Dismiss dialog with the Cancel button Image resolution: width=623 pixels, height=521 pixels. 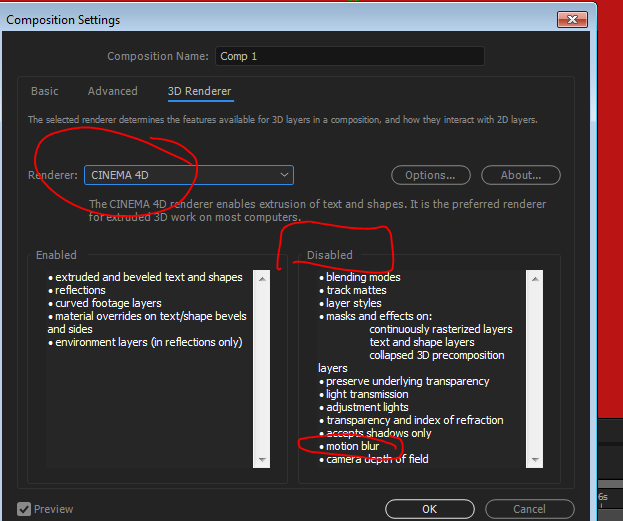coord(529,509)
